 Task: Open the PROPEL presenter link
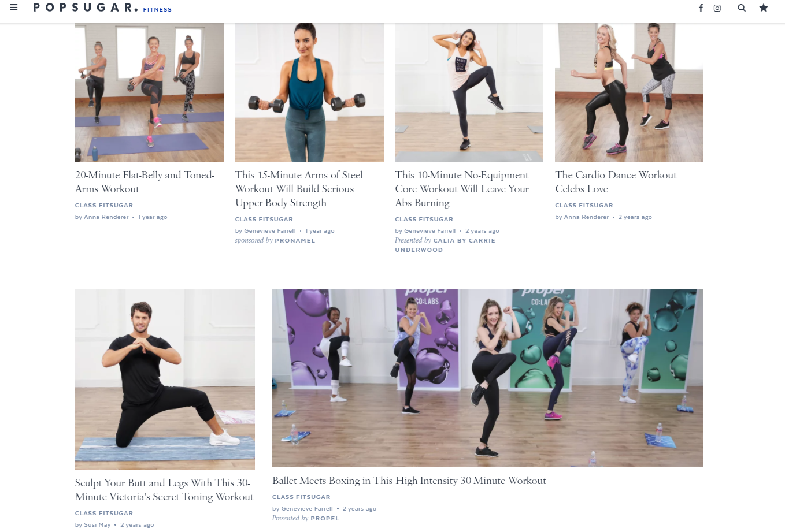325,519
